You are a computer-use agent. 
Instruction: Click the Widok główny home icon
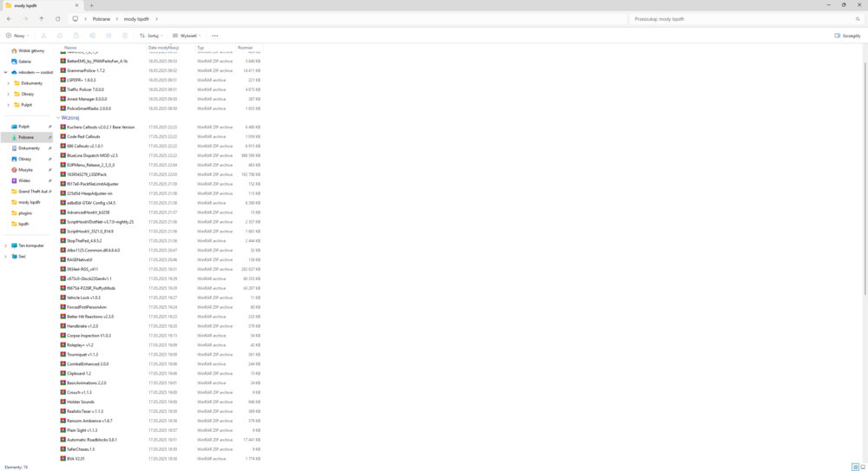(15, 50)
